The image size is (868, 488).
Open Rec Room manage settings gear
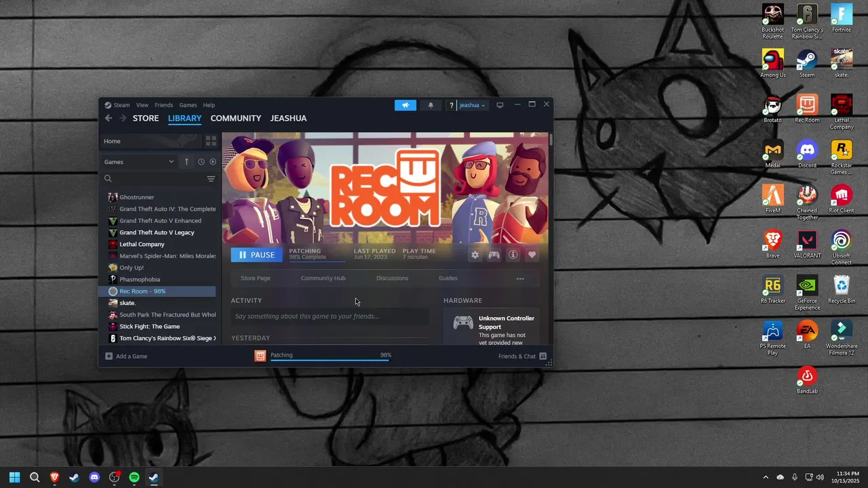point(475,255)
